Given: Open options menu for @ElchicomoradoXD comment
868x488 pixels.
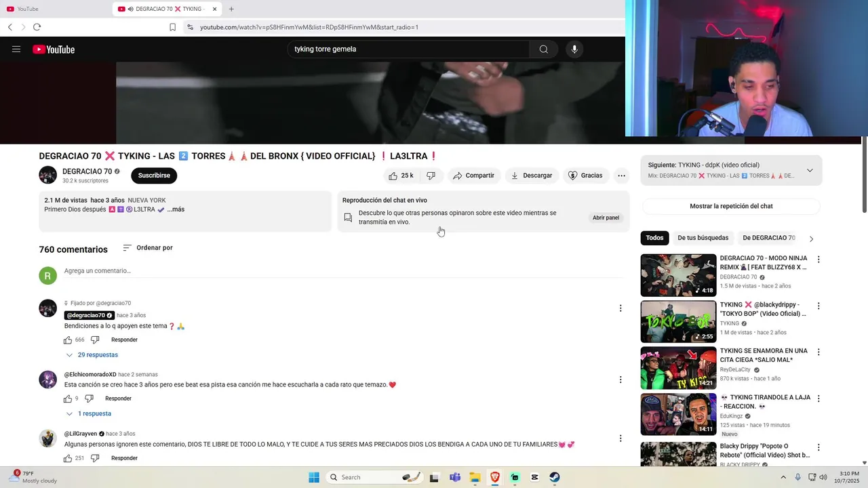Looking at the screenshot, I should point(620,380).
